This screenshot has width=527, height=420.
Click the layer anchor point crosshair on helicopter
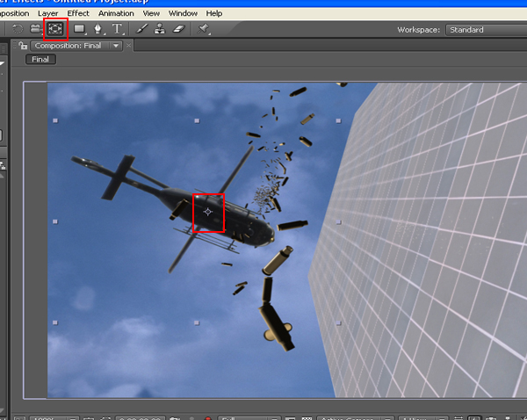[x=208, y=212]
